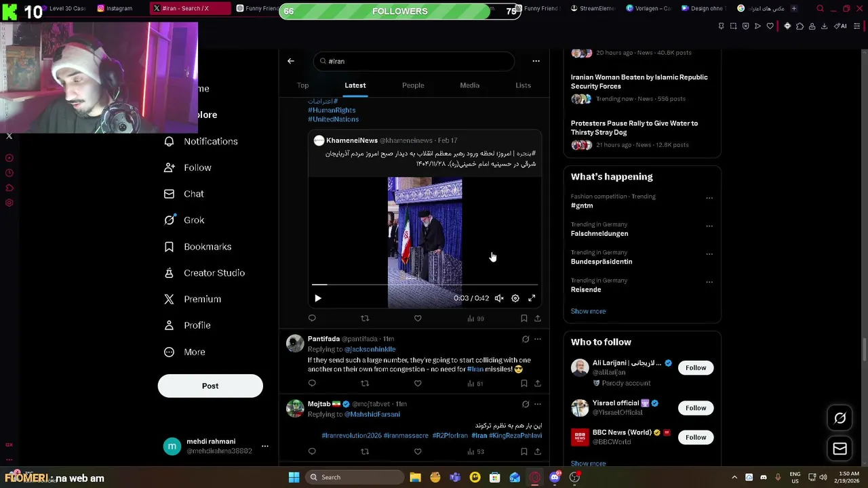This screenshot has width=868, height=488.
Task: Open Bookmarks in the sidebar
Action: [198, 247]
